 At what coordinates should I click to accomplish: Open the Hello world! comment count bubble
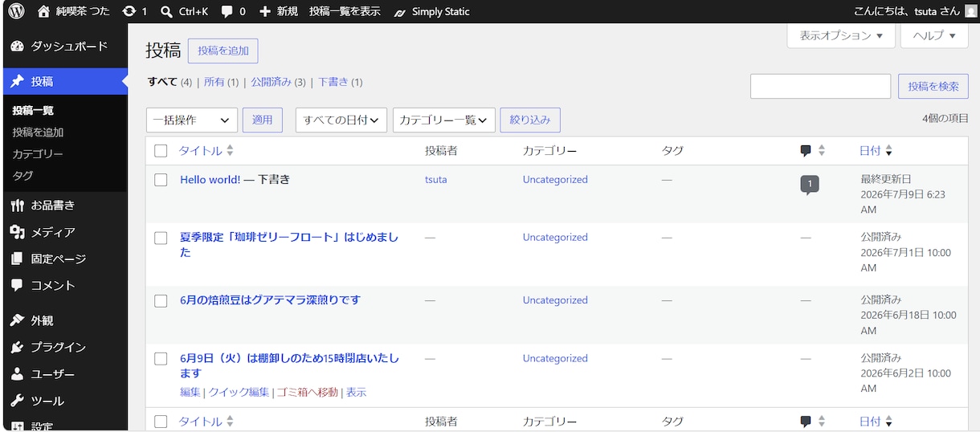pyautogui.click(x=810, y=185)
